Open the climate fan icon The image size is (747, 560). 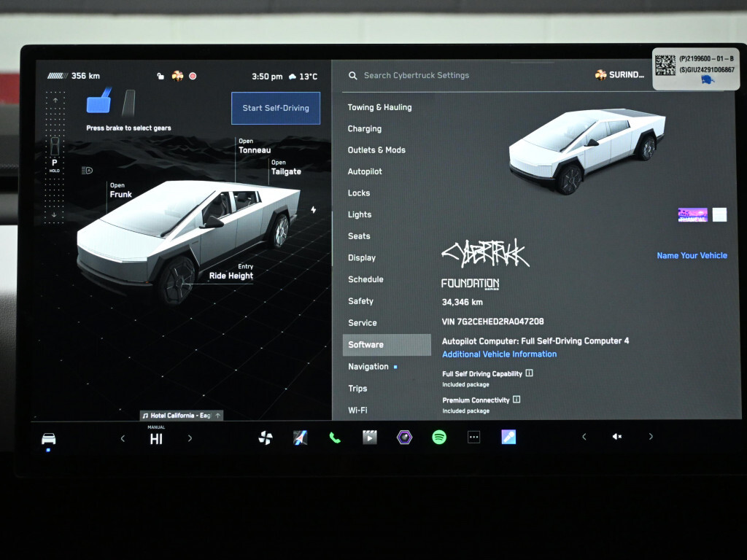point(266,437)
